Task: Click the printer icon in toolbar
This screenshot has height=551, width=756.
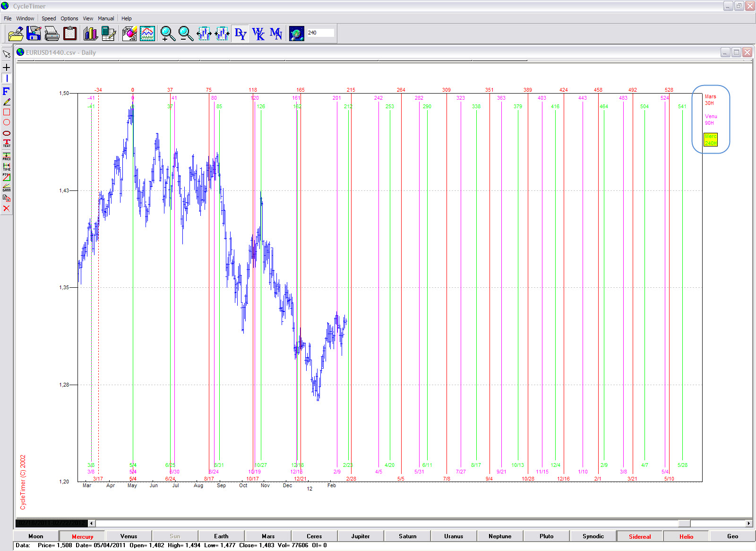Action: coord(52,34)
